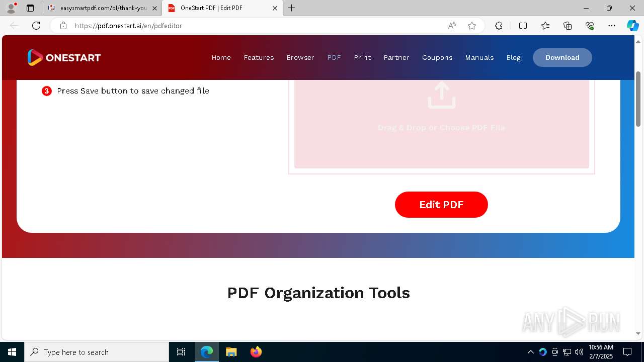
Task: Open notification center icon
Action: point(627,352)
